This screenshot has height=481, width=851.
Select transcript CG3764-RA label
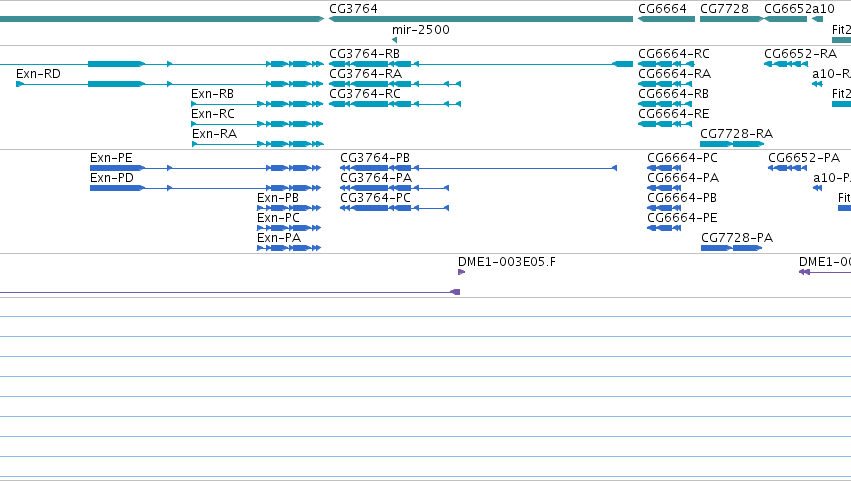pos(365,74)
